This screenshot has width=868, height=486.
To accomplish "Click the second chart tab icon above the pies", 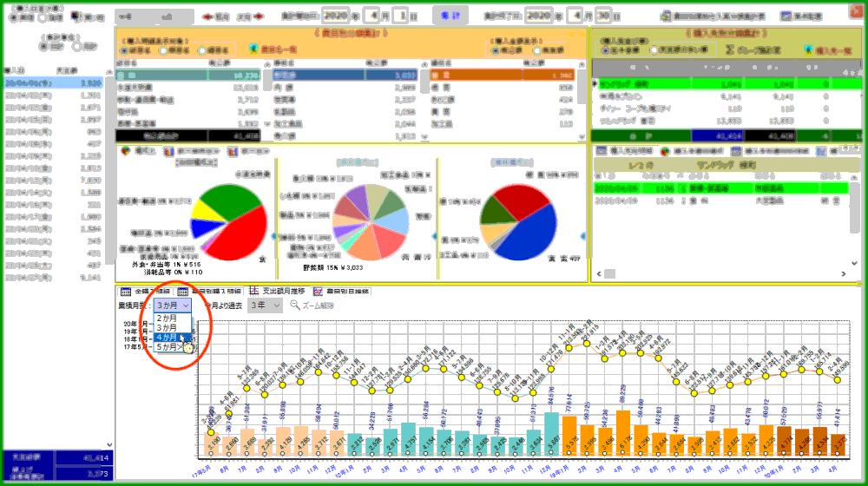I will click(x=168, y=150).
